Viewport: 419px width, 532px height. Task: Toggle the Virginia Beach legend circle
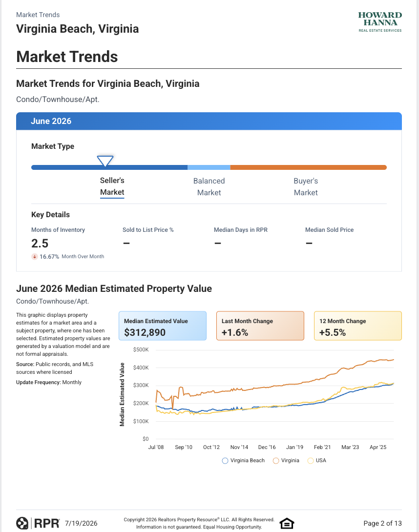click(x=225, y=461)
